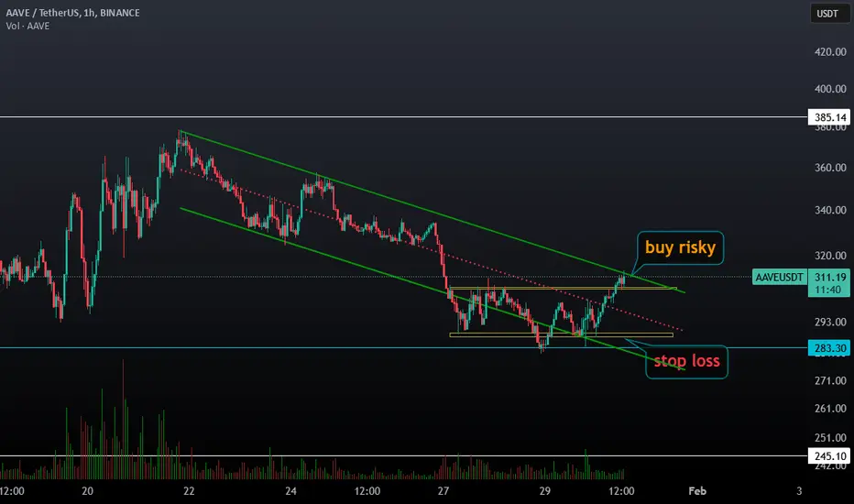This screenshot has height=504, width=854.
Task: Click the AAVE / TetherUS chart title
Action: [x=72, y=13]
